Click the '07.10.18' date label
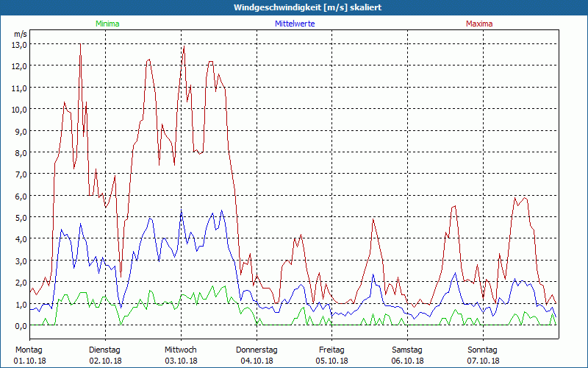Image resolution: width=588 pixels, height=368 pixels. pos(483,361)
